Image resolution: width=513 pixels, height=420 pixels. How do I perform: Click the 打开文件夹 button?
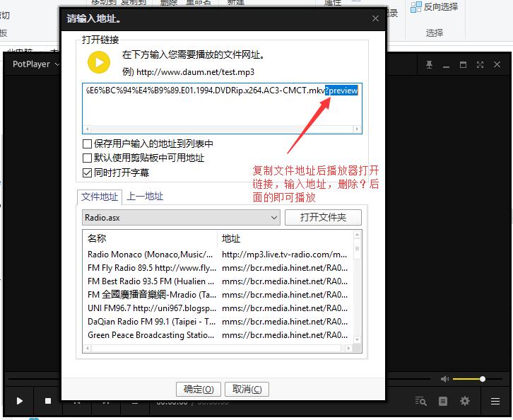[x=323, y=217]
